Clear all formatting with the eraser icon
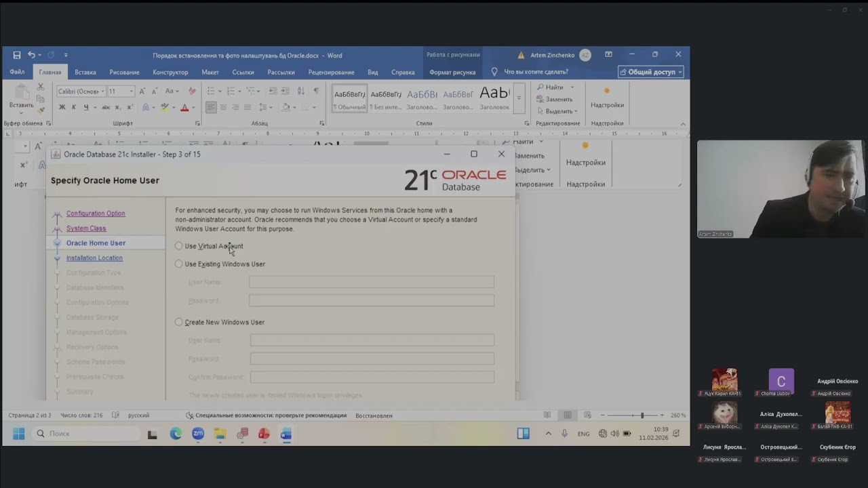Image resolution: width=868 pixels, height=488 pixels. click(192, 91)
